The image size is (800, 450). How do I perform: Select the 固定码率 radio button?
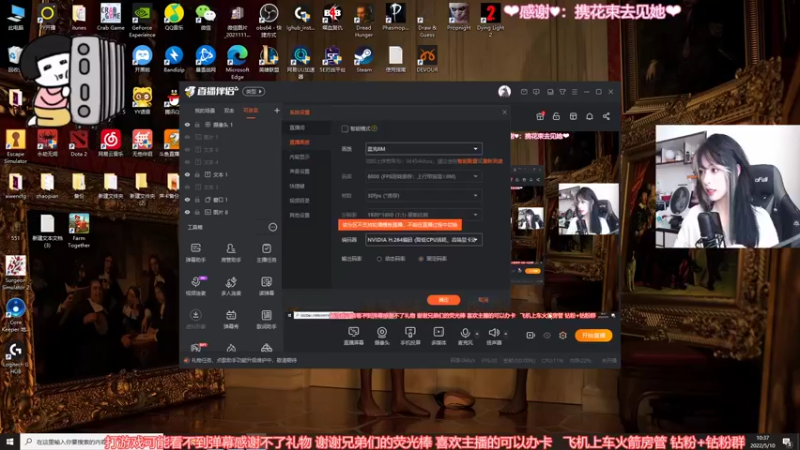coord(421,259)
